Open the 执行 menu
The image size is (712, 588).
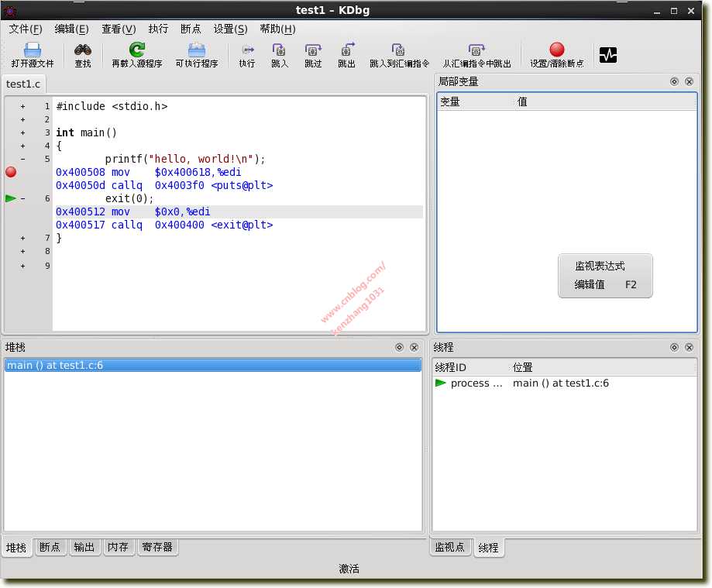coord(158,29)
